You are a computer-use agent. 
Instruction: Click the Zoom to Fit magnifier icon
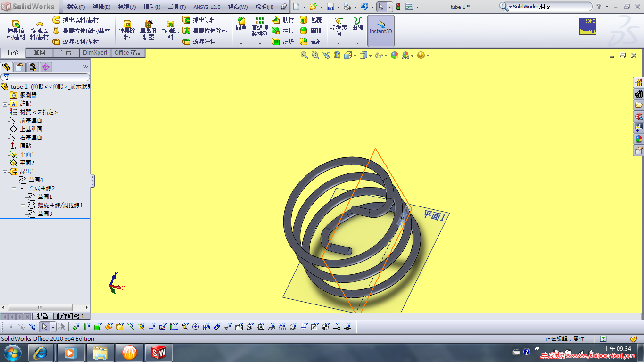(x=305, y=55)
